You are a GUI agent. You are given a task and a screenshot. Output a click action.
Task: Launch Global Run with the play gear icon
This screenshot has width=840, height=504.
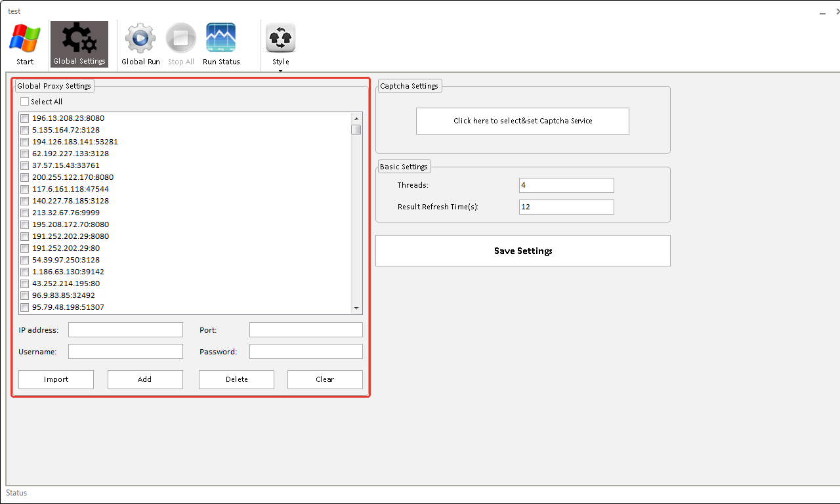point(140,45)
